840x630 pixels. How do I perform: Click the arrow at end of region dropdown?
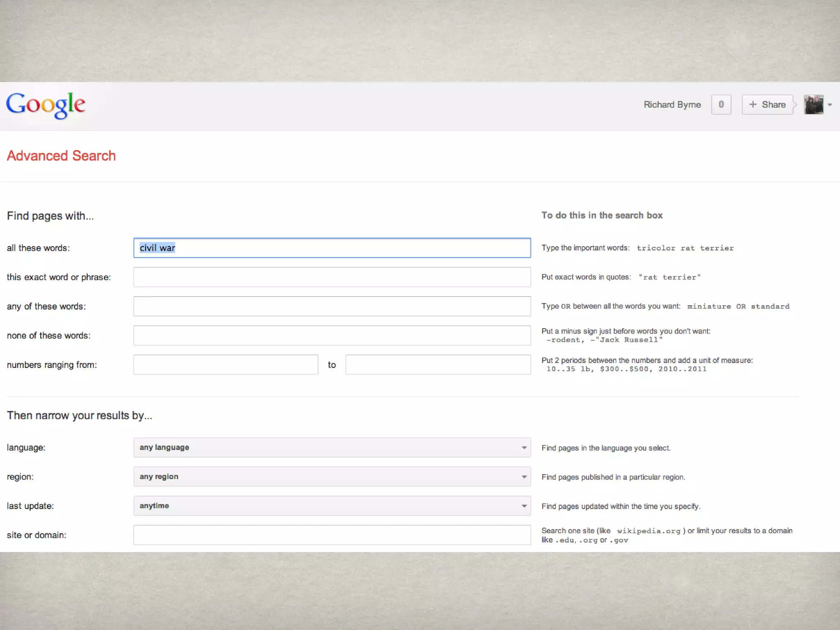pos(524,477)
